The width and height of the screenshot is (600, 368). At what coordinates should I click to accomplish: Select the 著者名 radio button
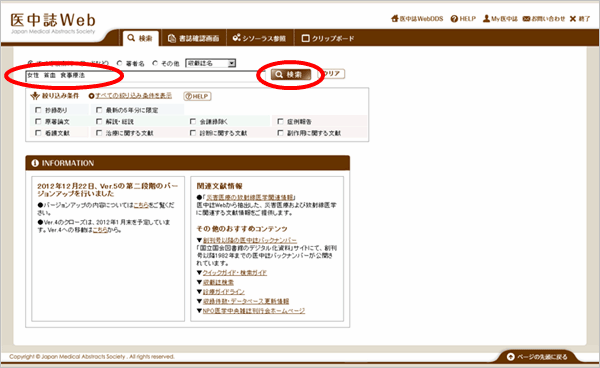point(120,63)
